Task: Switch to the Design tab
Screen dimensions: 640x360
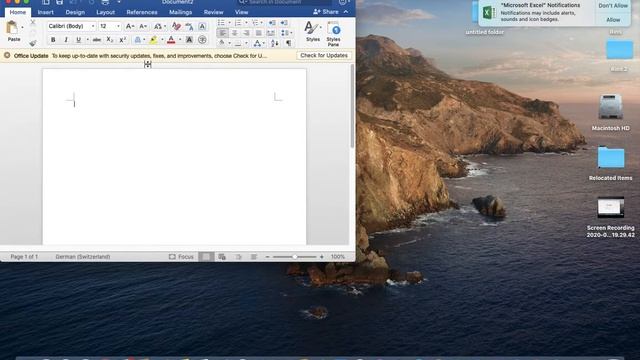Action: point(75,12)
